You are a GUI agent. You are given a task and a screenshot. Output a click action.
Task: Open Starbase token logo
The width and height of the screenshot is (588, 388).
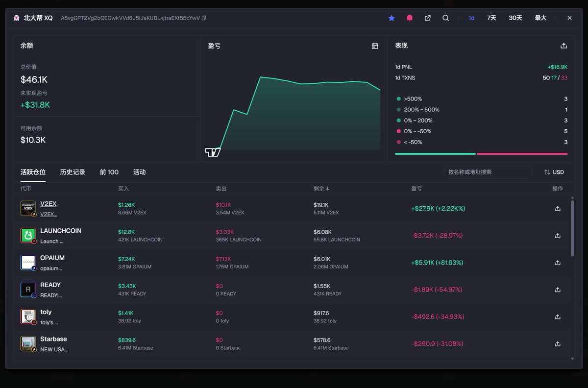(28, 343)
